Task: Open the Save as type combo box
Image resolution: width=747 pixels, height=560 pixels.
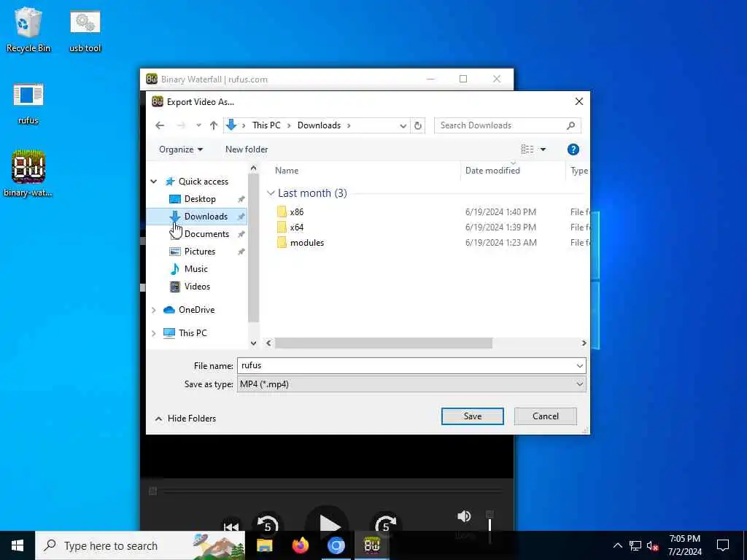Action: coord(411,384)
